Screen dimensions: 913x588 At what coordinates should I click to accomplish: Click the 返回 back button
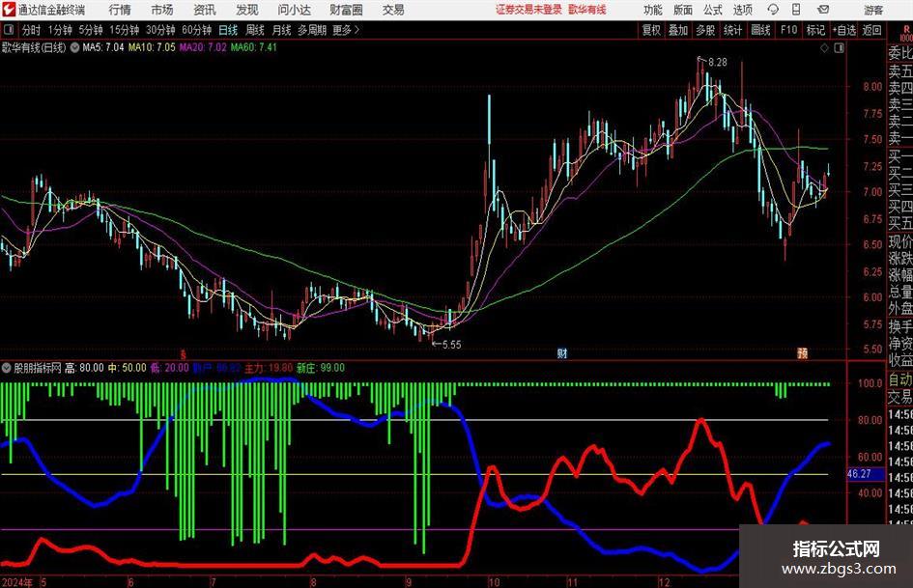(x=871, y=30)
